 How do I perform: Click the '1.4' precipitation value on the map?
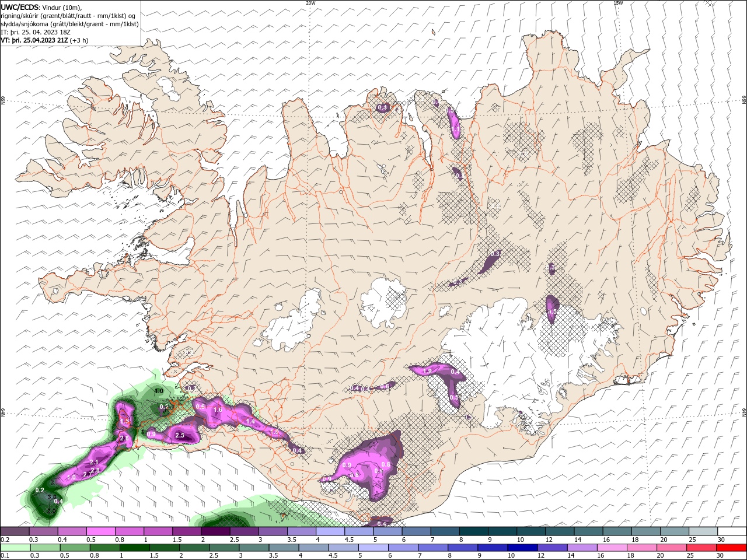pyautogui.click(x=251, y=421)
